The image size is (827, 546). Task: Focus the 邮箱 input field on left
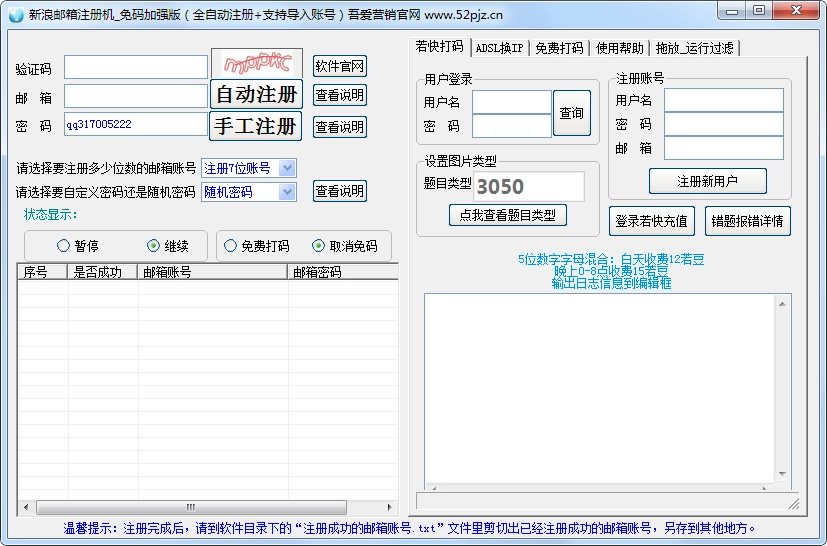(136, 96)
